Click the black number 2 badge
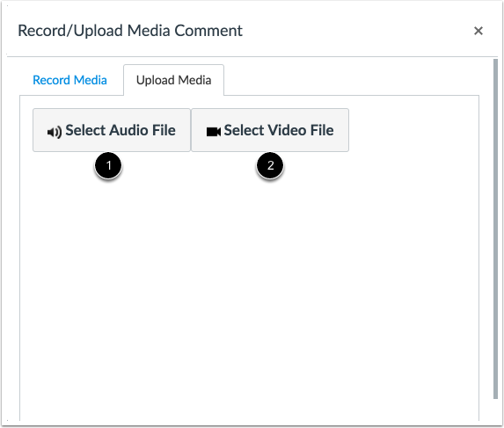The image size is (504, 428). tap(270, 166)
